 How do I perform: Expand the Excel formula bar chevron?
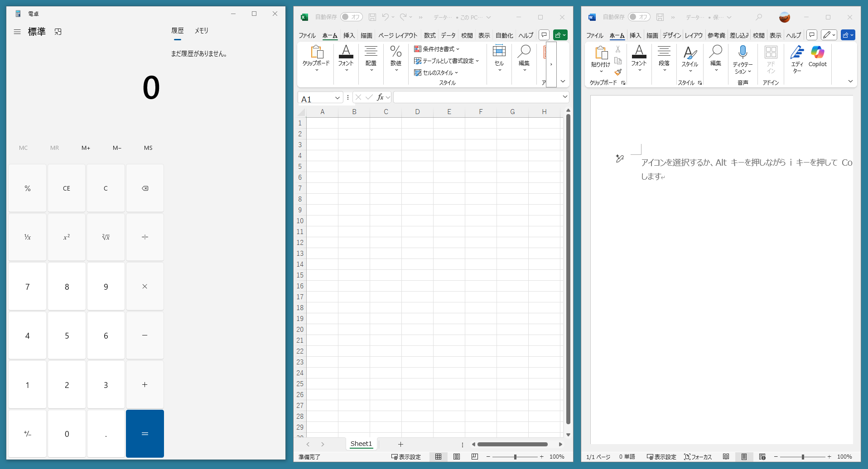coord(565,97)
